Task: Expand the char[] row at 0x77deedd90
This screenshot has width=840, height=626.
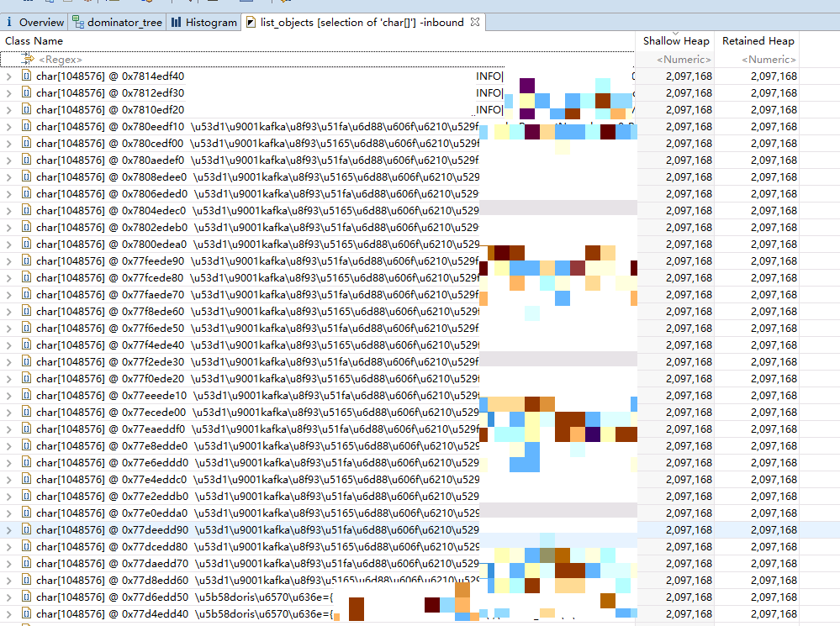Action: [8, 530]
